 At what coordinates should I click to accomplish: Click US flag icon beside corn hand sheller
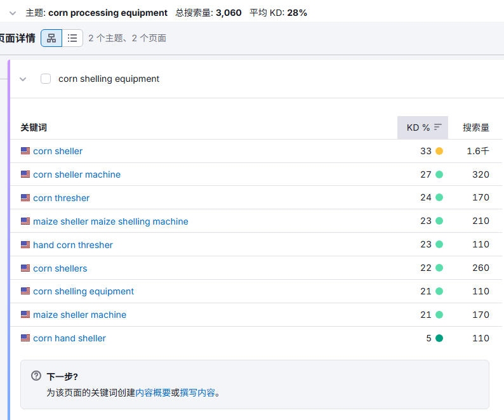point(25,338)
